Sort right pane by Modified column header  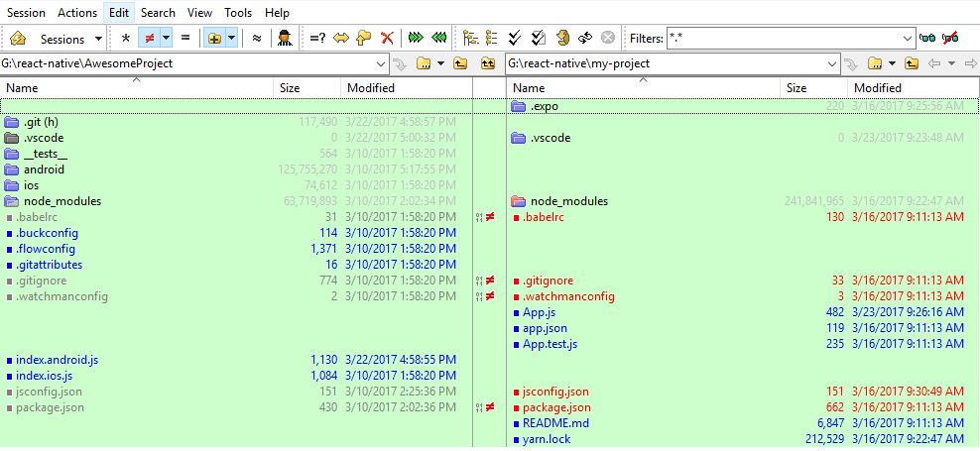click(x=877, y=88)
